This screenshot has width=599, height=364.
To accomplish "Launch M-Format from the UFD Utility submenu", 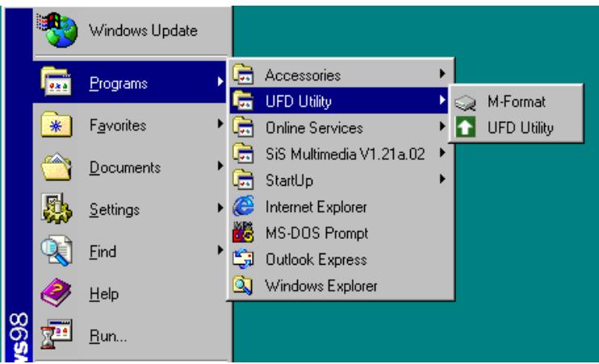I will (x=516, y=102).
